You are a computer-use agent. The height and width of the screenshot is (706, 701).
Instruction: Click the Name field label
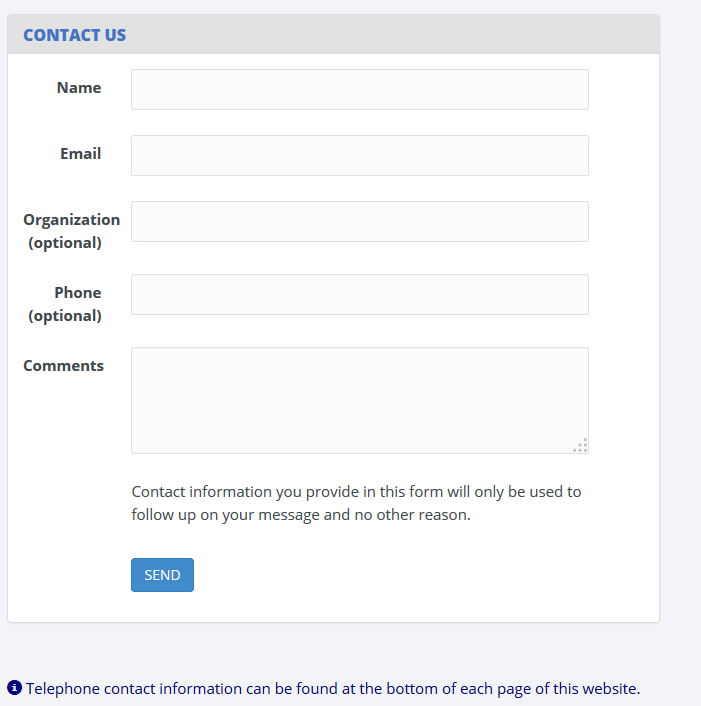(79, 87)
